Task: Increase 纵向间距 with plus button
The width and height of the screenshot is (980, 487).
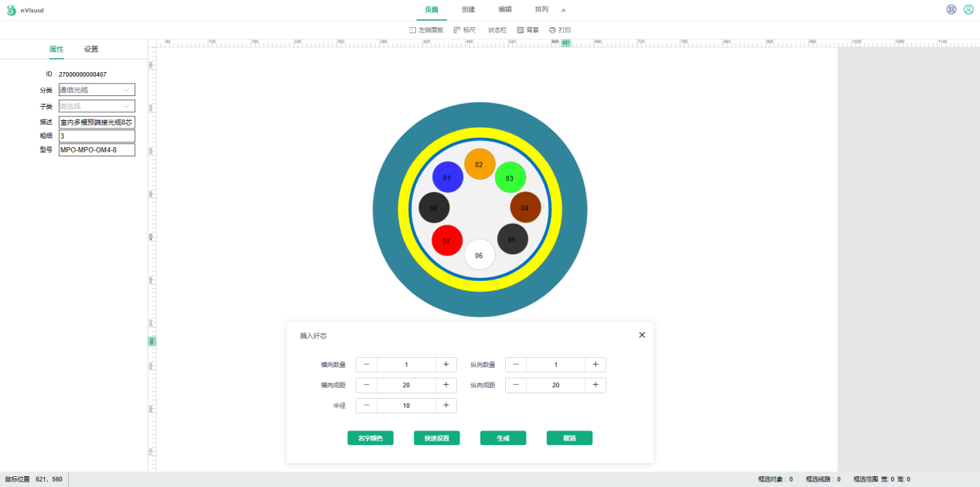Action: (x=596, y=385)
